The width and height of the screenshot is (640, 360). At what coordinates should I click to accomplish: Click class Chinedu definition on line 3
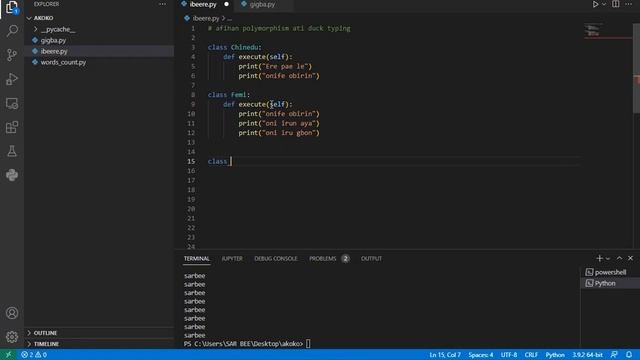point(234,47)
